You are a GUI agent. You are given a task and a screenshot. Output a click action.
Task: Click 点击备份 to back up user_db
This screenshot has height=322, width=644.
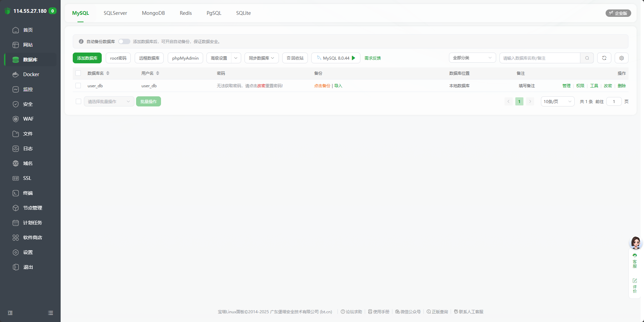pos(322,86)
